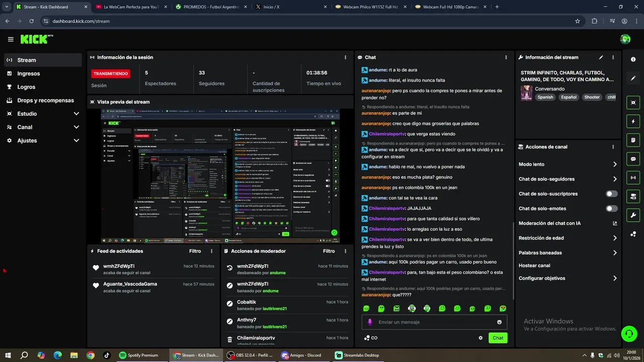Open Modo lento options chevron

(615, 164)
